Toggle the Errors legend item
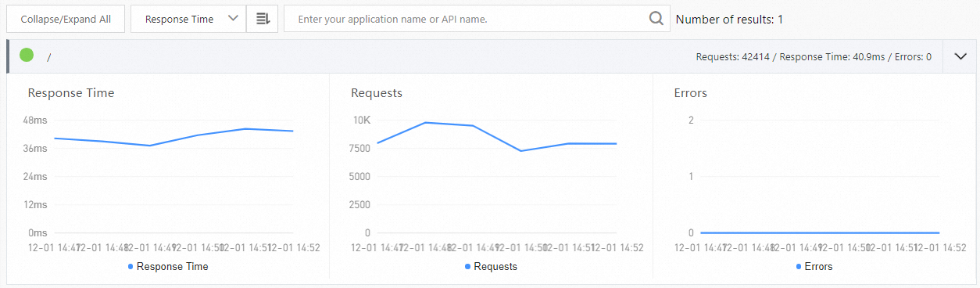Image resolution: width=980 pixels, height=288 pixels. click(814, 266)
